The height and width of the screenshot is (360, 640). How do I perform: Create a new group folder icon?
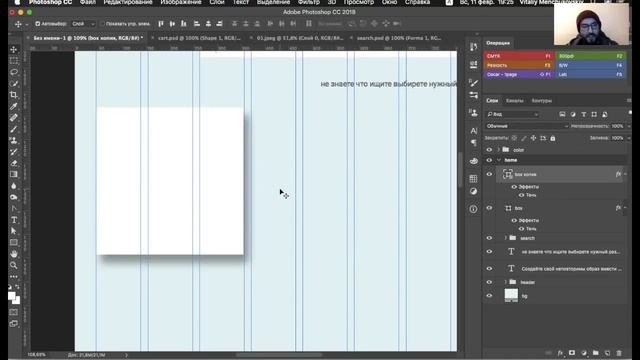click(596, 353)
